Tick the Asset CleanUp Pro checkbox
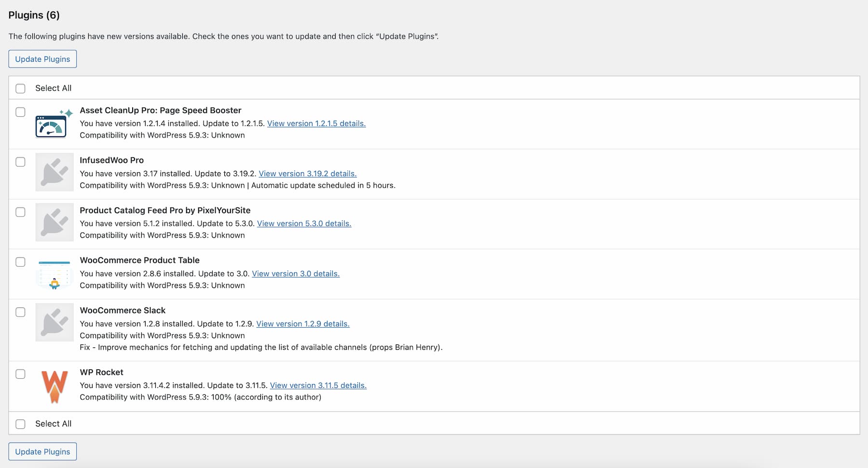 coord(20,112)
